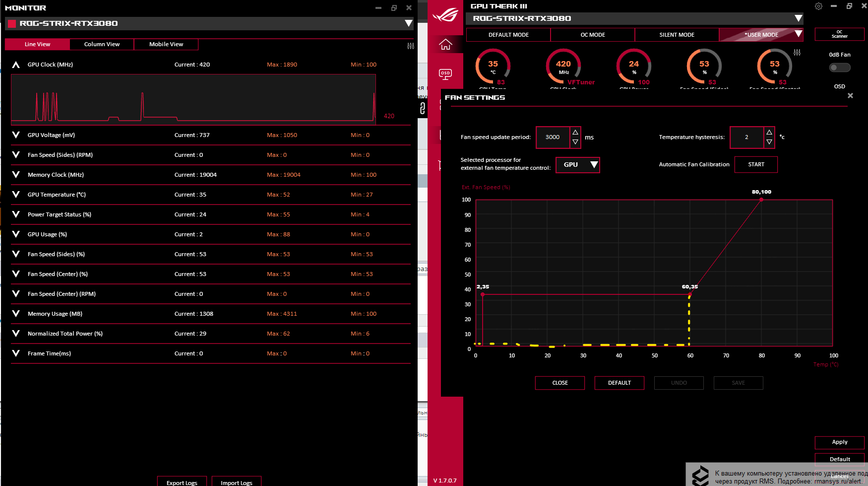Select fan curve point 60,35
The width and height of the screenshot is (868, 486).
690,294
